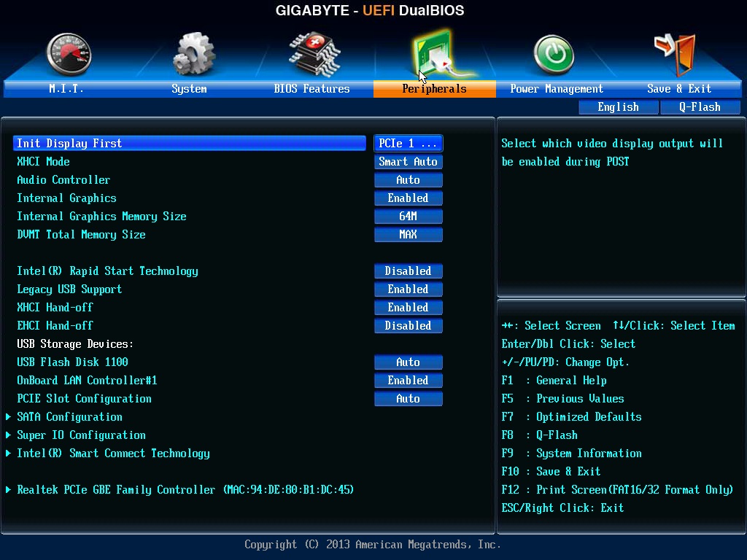Launch the Q-Flash utility button
This screenshot has width=747, height=560.
click(700, 107)
